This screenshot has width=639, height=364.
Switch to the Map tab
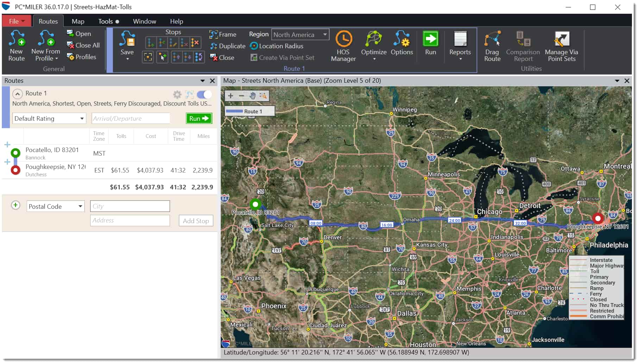[78, 21]
